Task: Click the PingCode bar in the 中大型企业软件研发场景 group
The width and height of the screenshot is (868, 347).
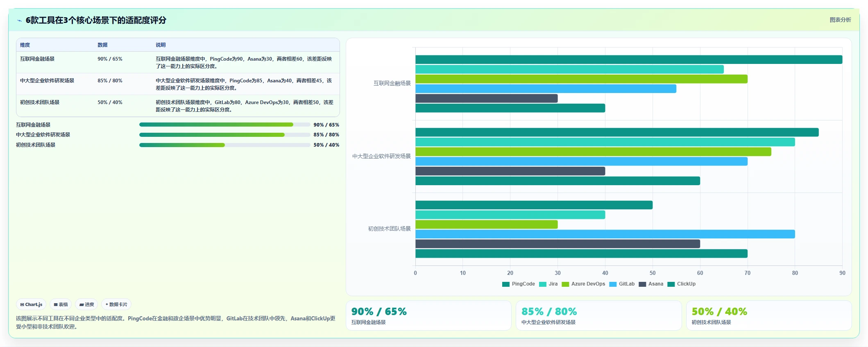Action: tap(617, 132)
